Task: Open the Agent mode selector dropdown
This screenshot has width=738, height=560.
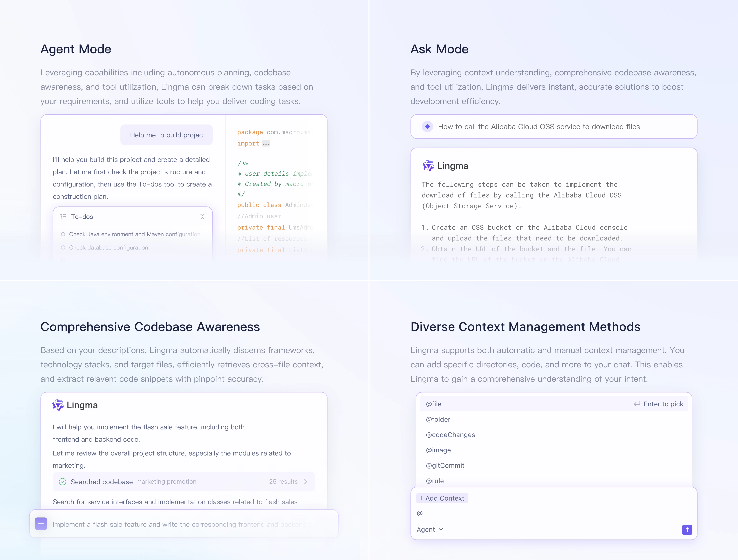Action: pos(430,529)
